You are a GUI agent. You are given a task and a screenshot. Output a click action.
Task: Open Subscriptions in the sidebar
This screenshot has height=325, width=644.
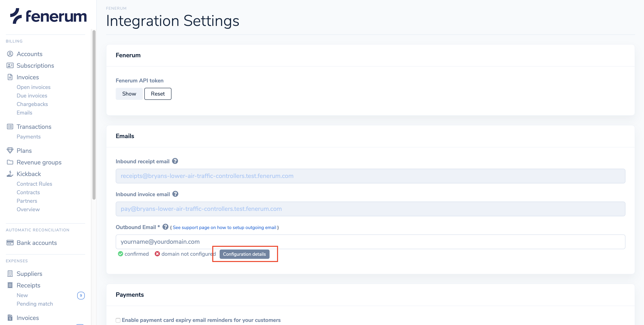pos(35,66)
